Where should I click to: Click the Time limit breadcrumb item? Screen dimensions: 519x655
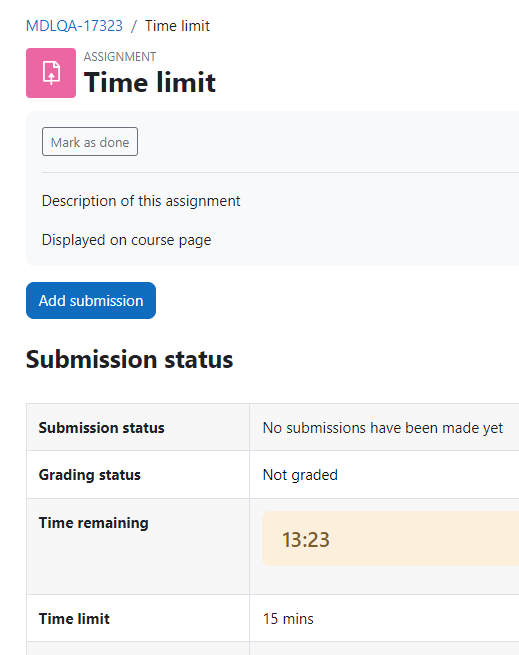tap(177, 26)
